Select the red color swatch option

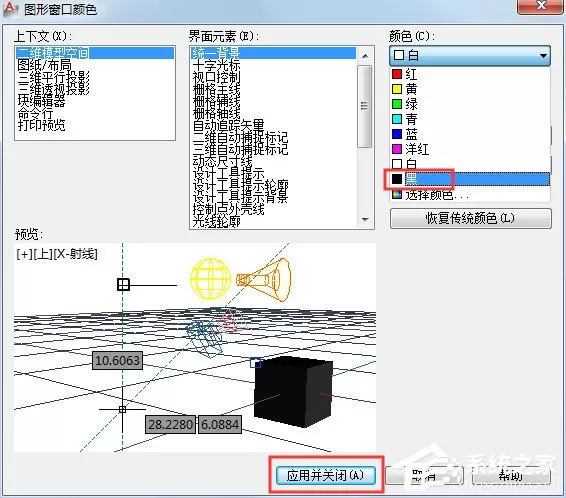tap(470, 74)
